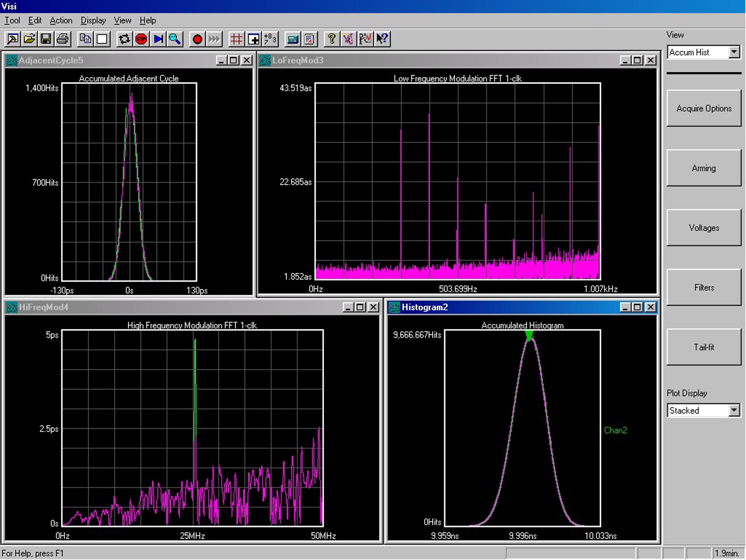Click the copy icon in toolbar

point(85,39)
